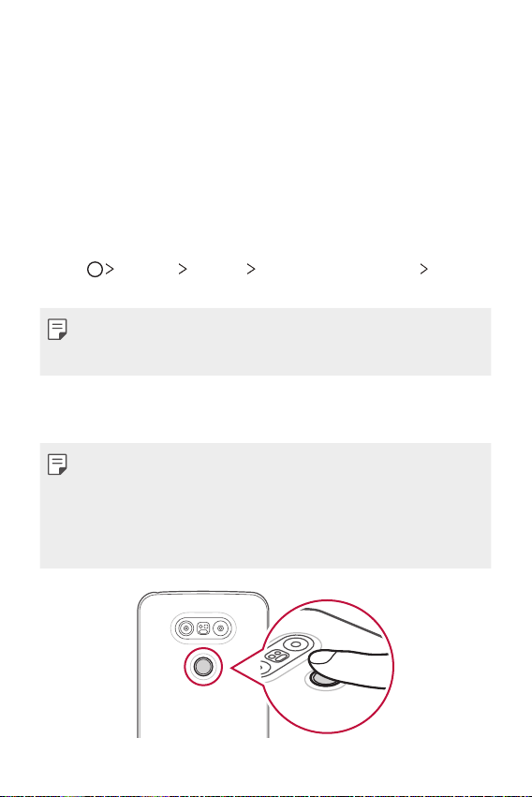Click the left camera lens on the phone back

pyautogui.click(x=186, y=628)
